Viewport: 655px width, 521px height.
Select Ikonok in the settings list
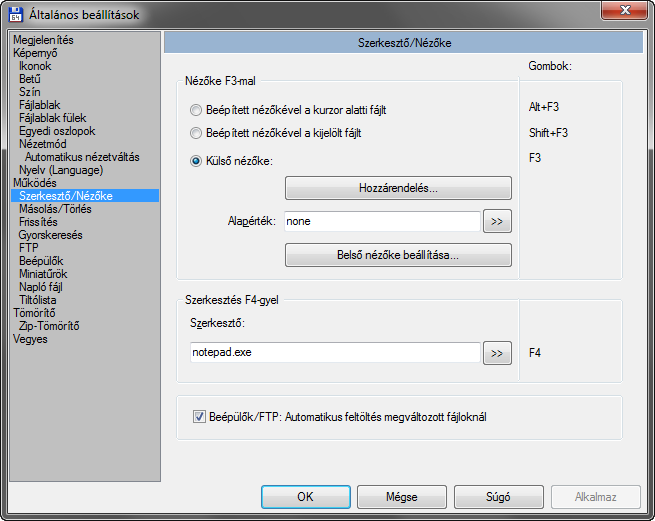click(x=35, y=66)
